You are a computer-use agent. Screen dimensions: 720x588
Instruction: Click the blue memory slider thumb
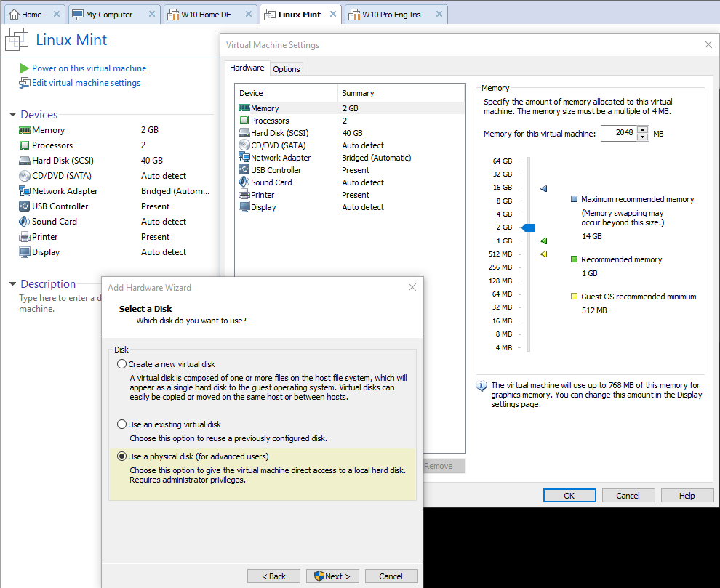529,227
